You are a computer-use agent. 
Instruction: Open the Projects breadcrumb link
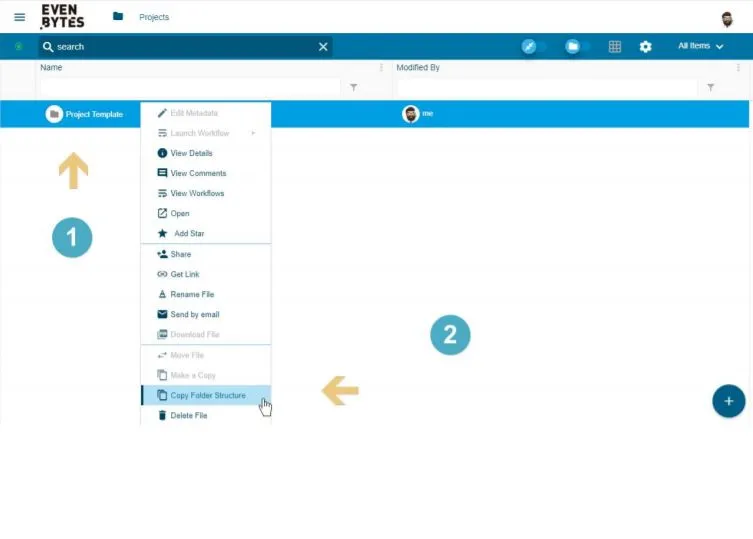pos(154,17)
